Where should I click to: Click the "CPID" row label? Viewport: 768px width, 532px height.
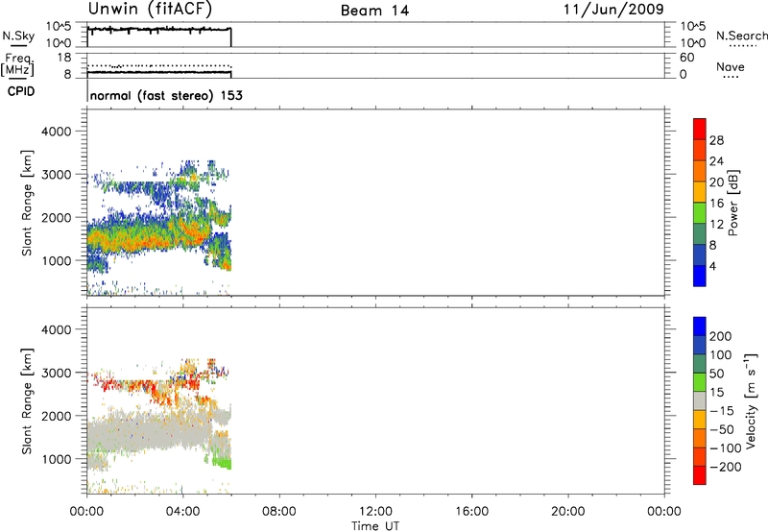click(21, 91)
